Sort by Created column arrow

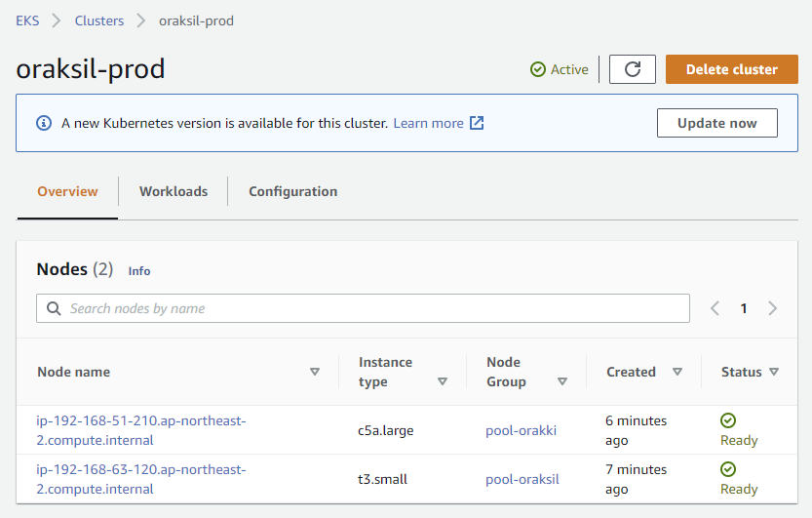pos(677,372)
